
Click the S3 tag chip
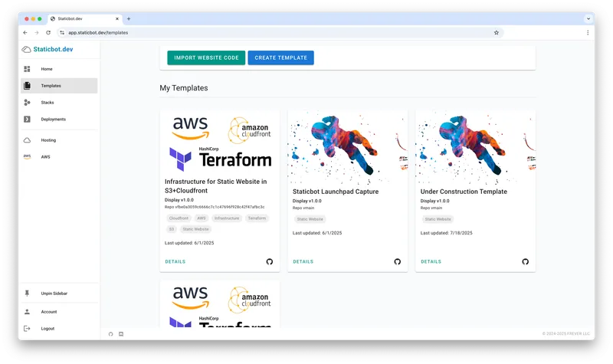coord(171,229)
